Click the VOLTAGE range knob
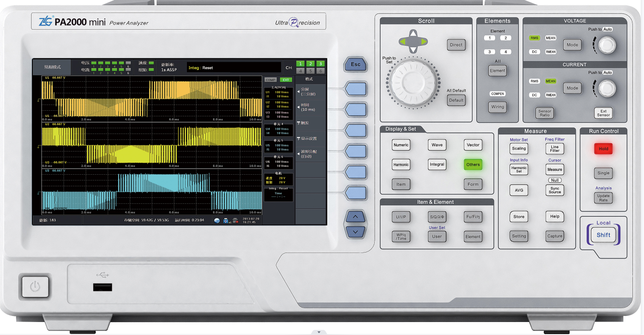Image resolution: width=644 pixels, height=335 pixels. point(607,45)
